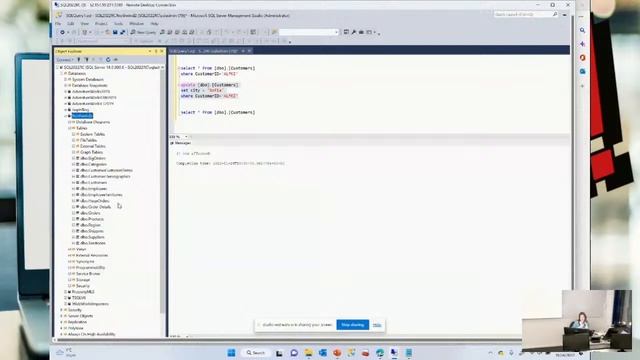Select the highlighted Northwind database node
The height and width of the screenshot is (360, 640).
pyautogui.click(x=82, y=116)
